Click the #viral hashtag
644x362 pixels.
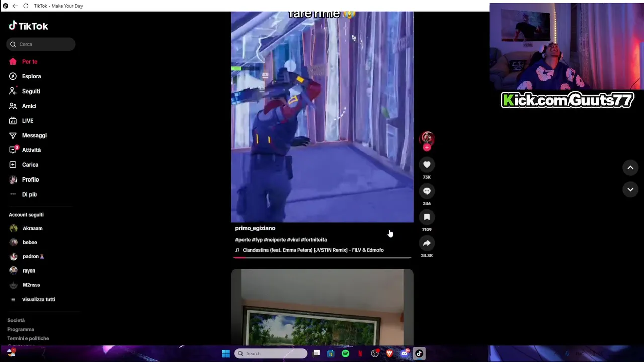[x=293, y=240]
